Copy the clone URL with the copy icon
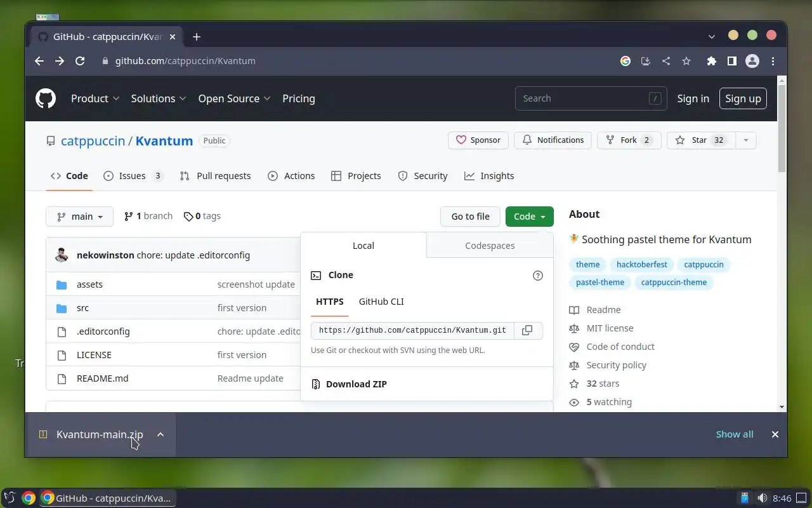Screen dimensions: 812x508 coord(527,330)
